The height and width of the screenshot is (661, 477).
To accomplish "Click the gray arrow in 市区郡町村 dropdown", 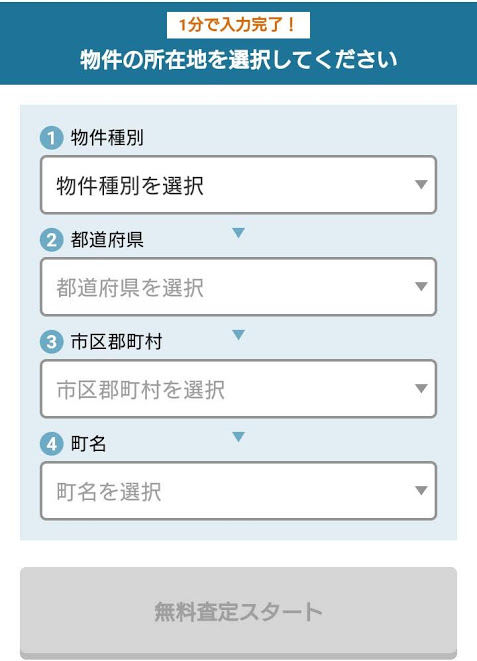I will click(421, 388).
